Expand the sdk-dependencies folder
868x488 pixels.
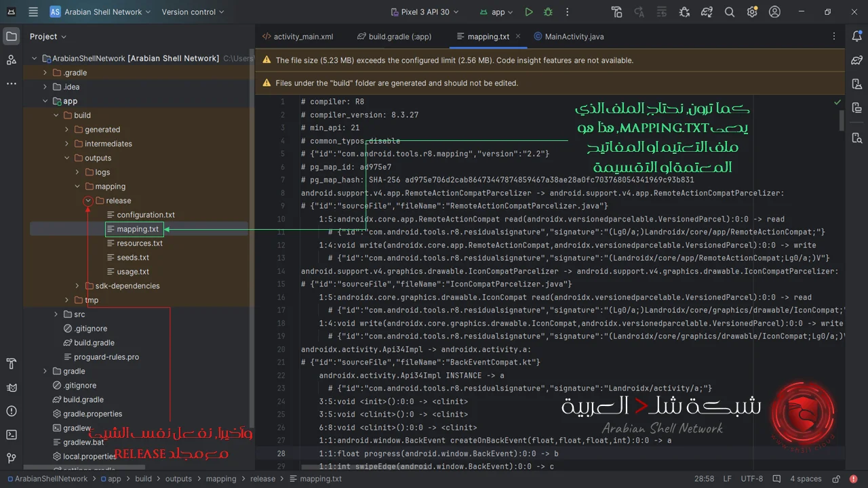pyautogui.click(x=78, y=286)
